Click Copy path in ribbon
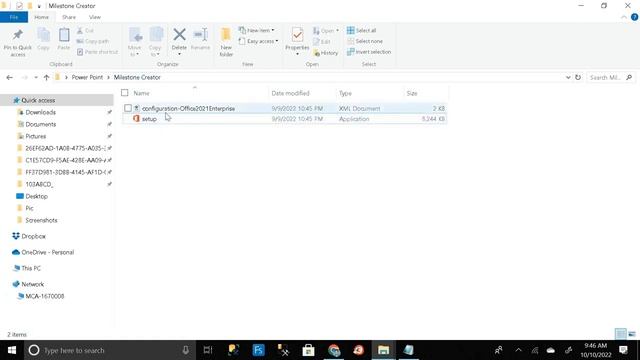640x360 pixels. 93,41
